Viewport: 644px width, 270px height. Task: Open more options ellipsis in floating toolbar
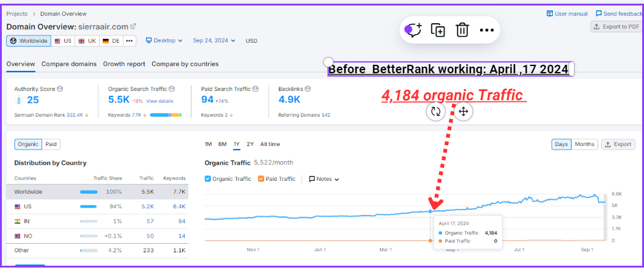(x=487, y=30)
